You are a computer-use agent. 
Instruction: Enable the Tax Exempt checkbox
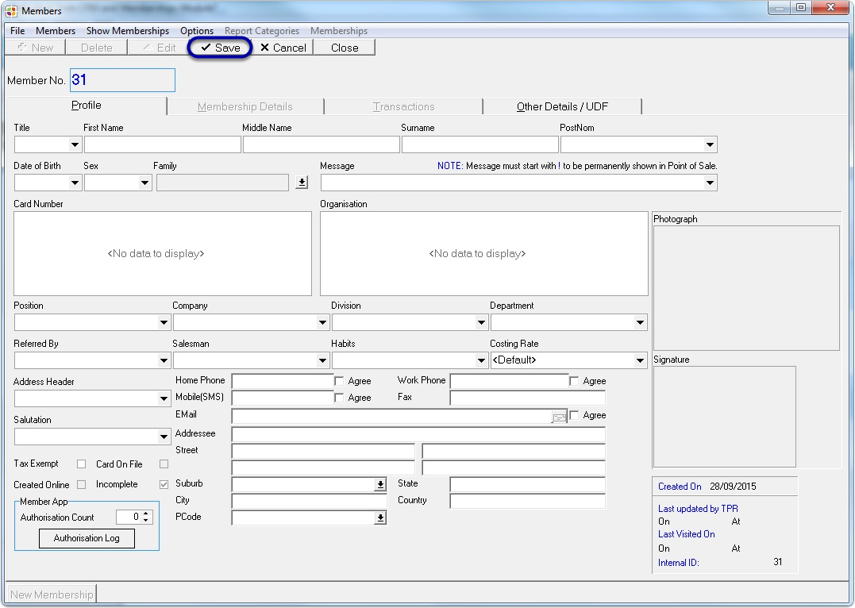(80, 463)
